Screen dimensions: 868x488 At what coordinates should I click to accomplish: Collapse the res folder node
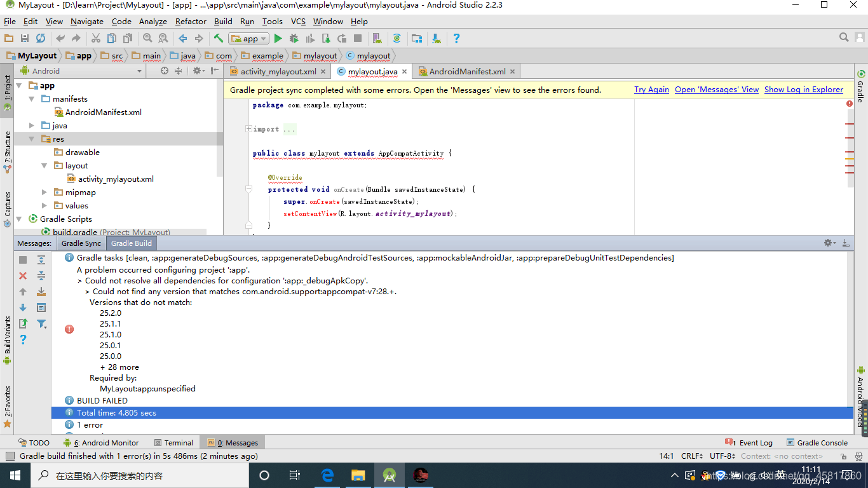click(32, 139)
